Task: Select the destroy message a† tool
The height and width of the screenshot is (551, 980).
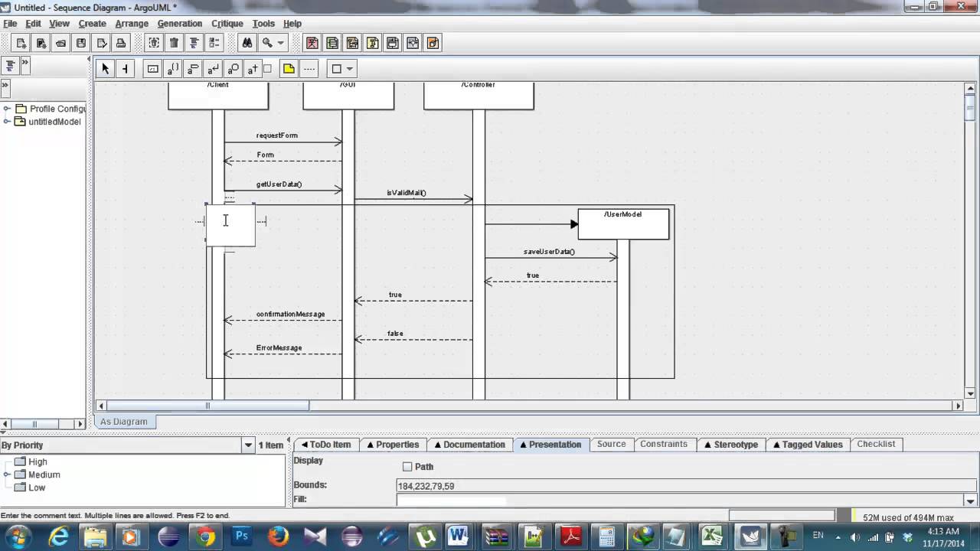Action: pyautogui.click(x=253, y=69)
